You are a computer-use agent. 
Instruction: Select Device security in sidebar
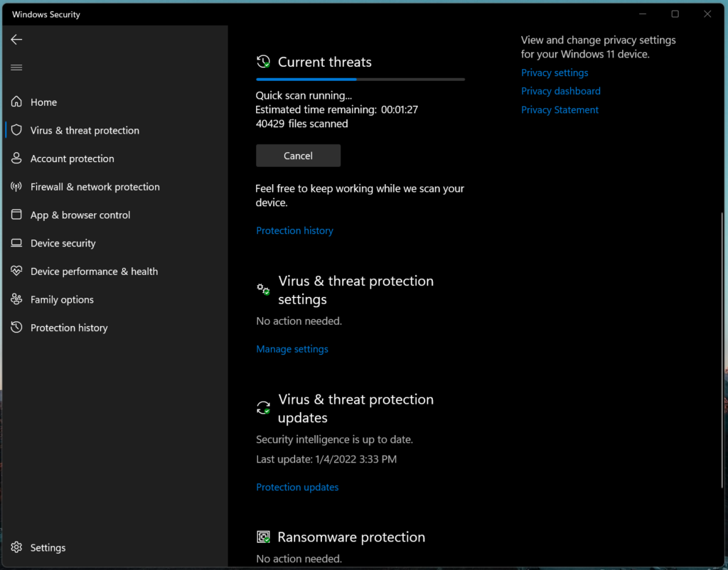point(117,243)
